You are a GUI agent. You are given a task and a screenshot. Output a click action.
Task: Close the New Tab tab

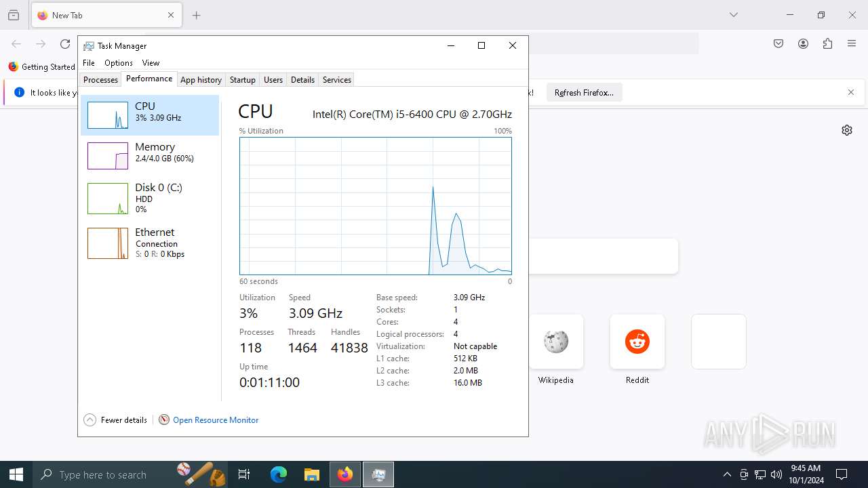coord(171,15)
